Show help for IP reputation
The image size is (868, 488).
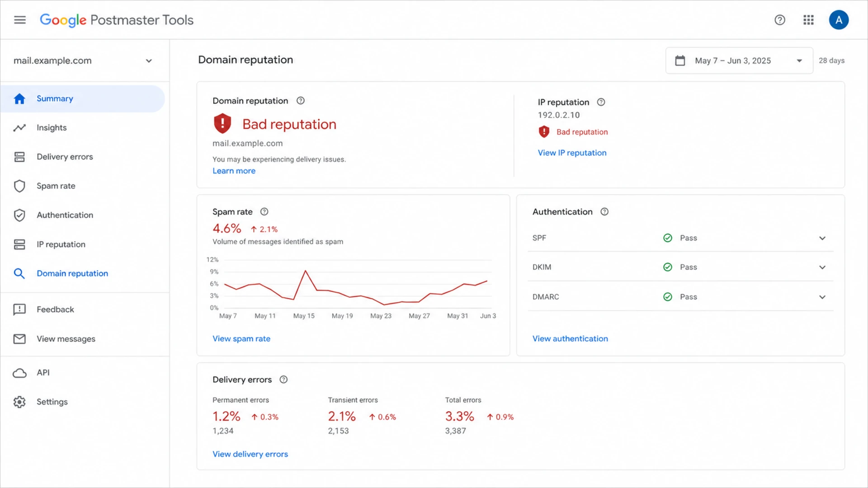tap(601, 102)
